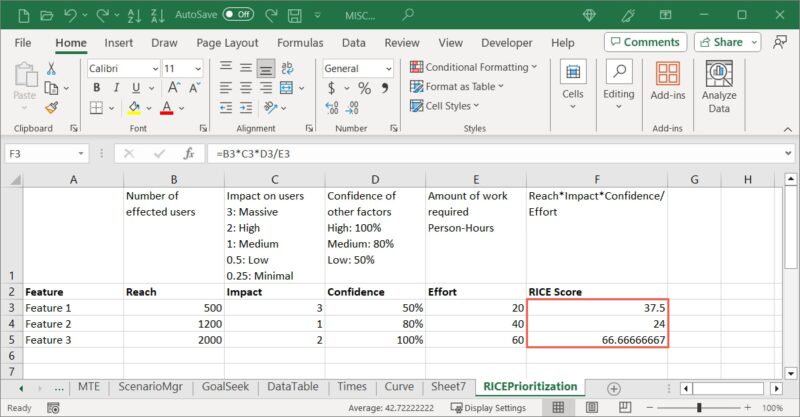Open the General number format dropdown
The height and width of the screenshot is (417, 800).
click(x=388, y=68)
